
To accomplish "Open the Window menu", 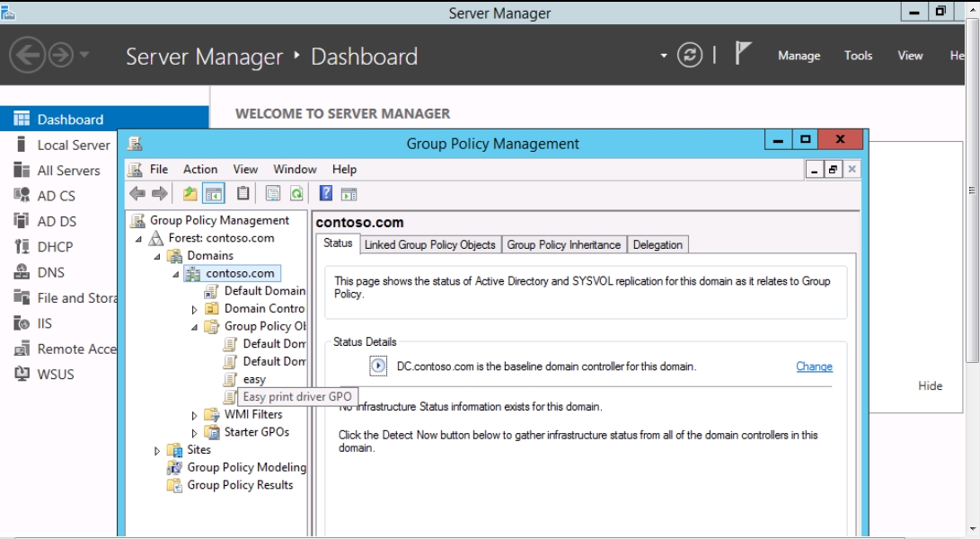I will [x=295, y=170].
